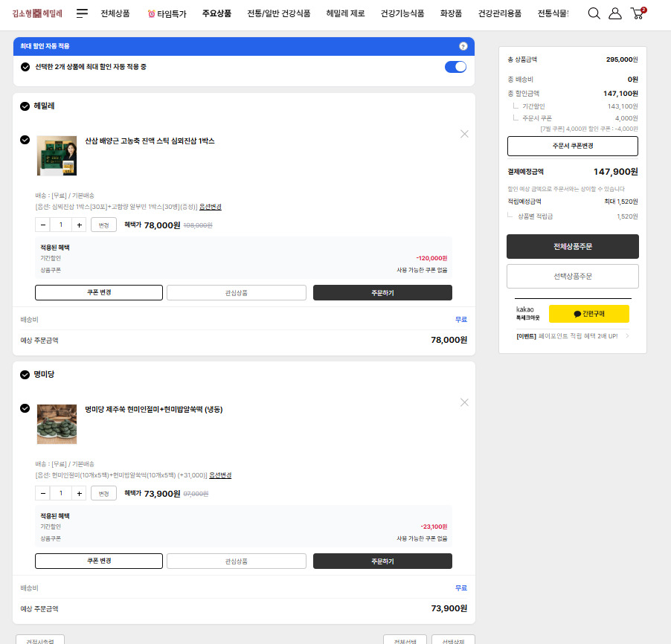Screen dimensions: 671x644
Task: Go to the 김소형 헤밀레 logo home
Action: coord(37,13)
